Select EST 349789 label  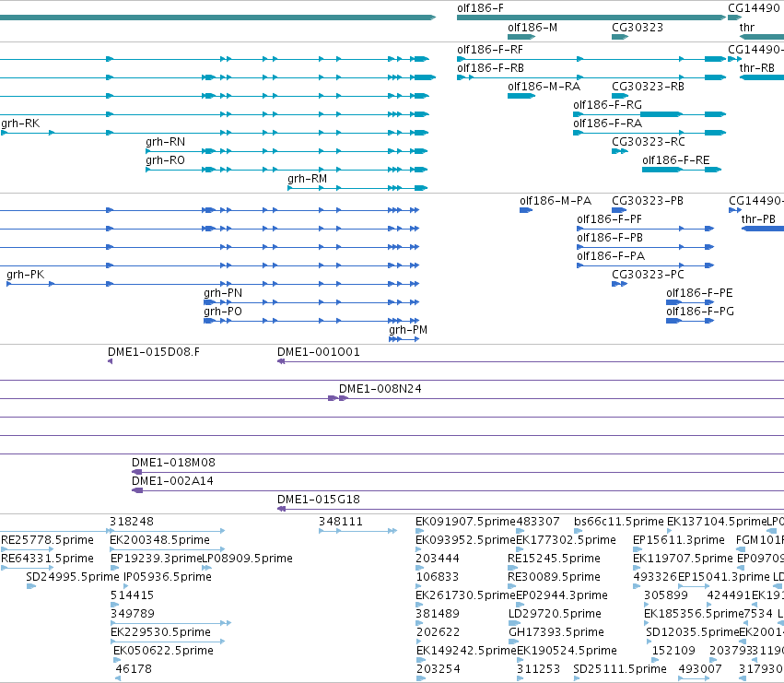pyautogui.click(x=133, y=615)
